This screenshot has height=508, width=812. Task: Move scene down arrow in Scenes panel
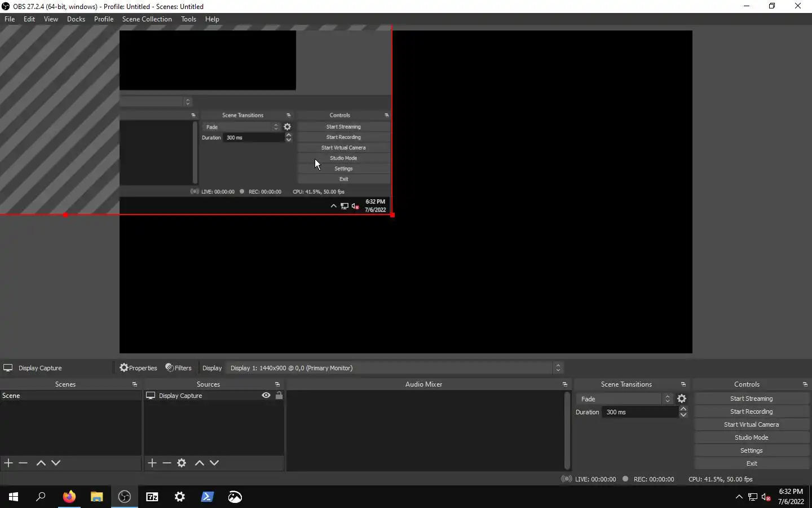click(56, 463)
